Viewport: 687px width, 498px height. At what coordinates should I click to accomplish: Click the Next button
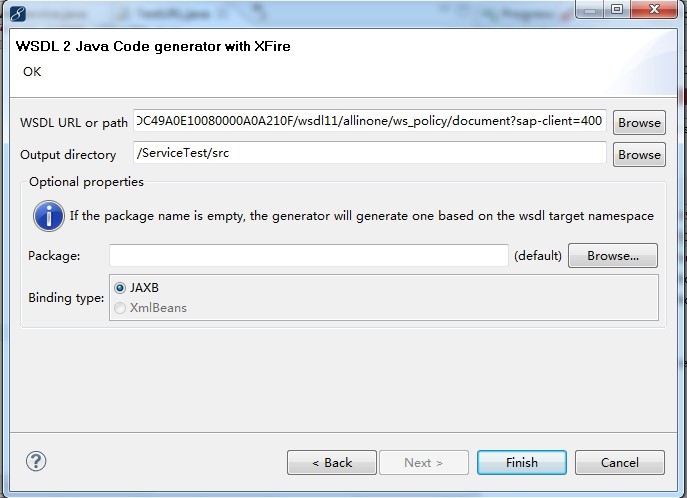423,463
